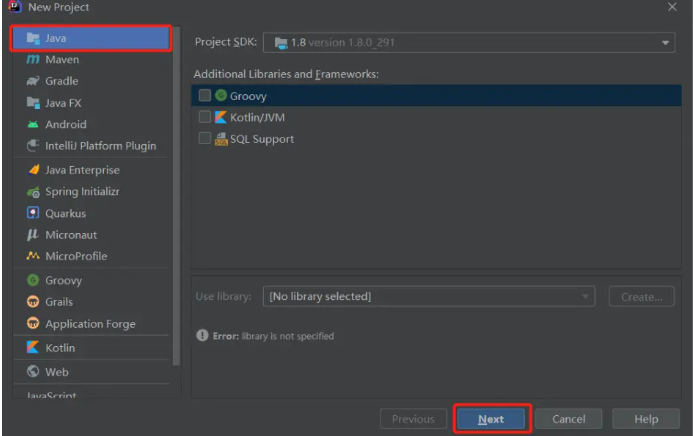Image resolution: width=693 pixels, height=436 pixels.
Task: Click the Gradle elephant icon
Action: coord(33,81)
